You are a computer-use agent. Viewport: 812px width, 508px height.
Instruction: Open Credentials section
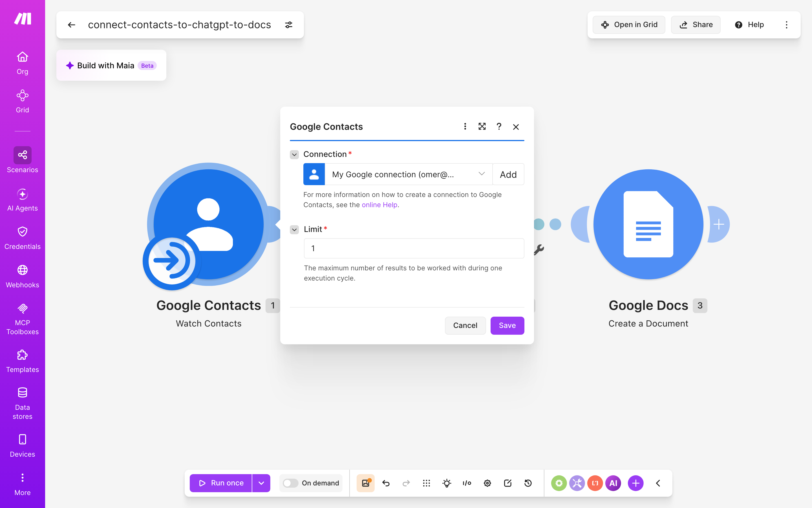click(23, 238)
